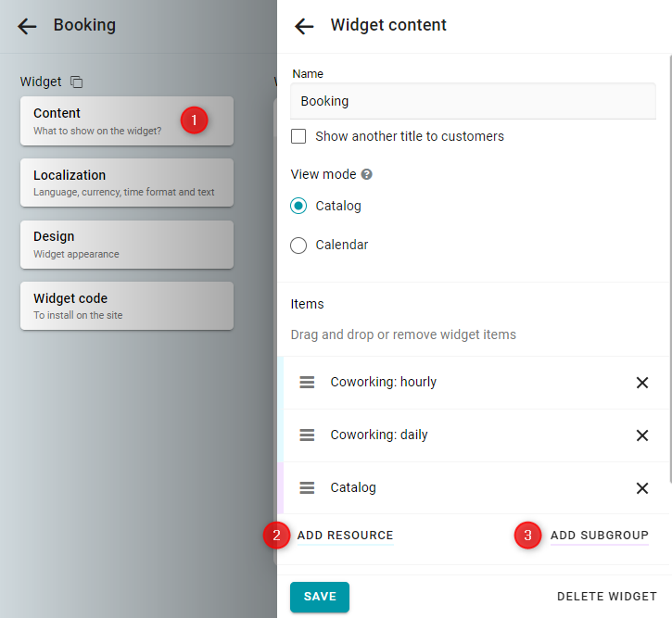Open the Widget code section

pos(127,306)
